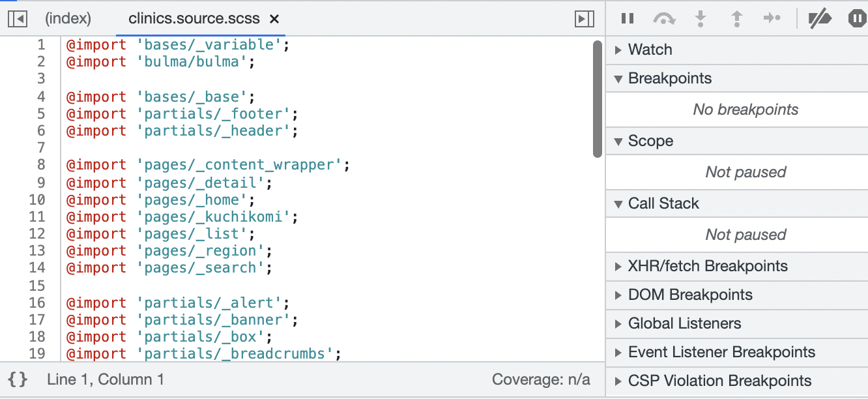This screenshot has width=868, height=399.
Task: Step out of current function
Action: (737, 18)
